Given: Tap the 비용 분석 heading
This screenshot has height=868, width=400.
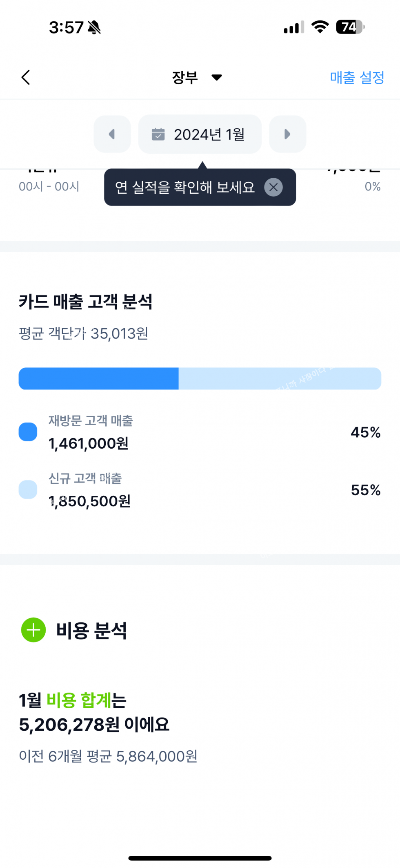Looking at the screenshot, I should tap(91, 630).
